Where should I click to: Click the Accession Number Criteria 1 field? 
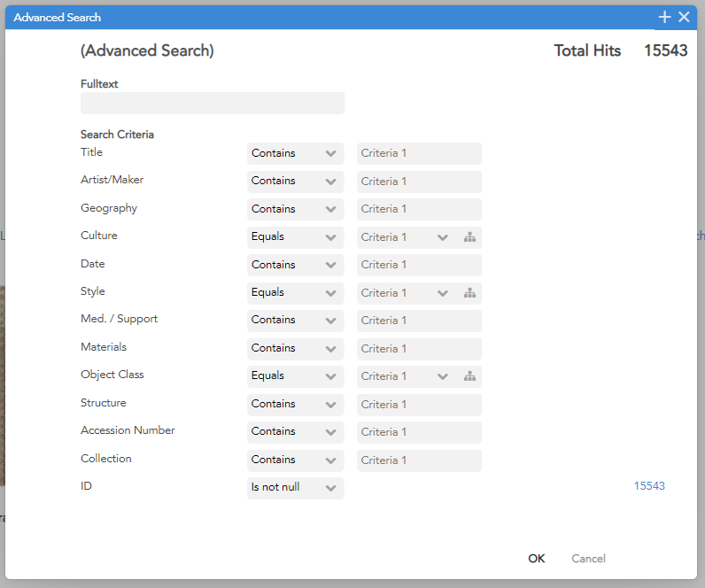[419, 432]
